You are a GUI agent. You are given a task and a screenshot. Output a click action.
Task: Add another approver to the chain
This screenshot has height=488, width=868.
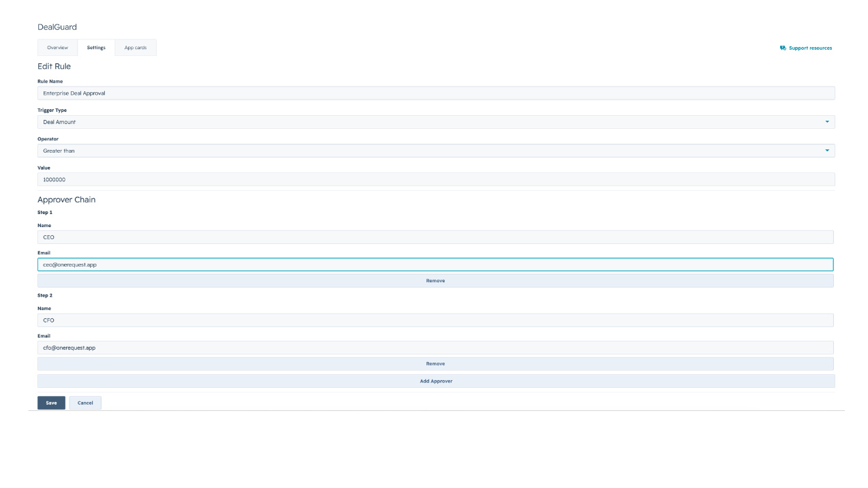(x=436, y=381)
